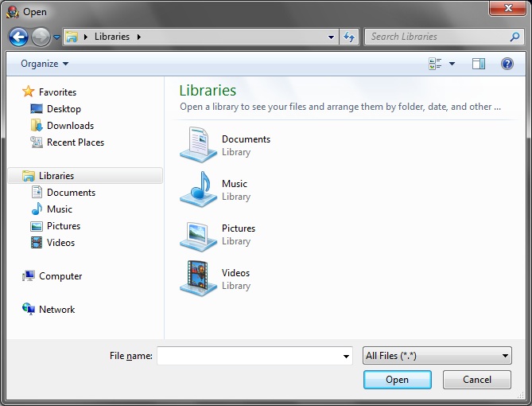
Task: Click Documents icon in navigation pane
Action: tap(37, 192)
